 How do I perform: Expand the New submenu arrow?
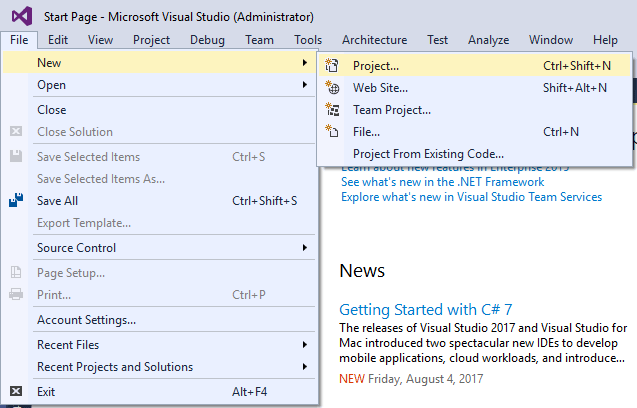click(305, 63)
